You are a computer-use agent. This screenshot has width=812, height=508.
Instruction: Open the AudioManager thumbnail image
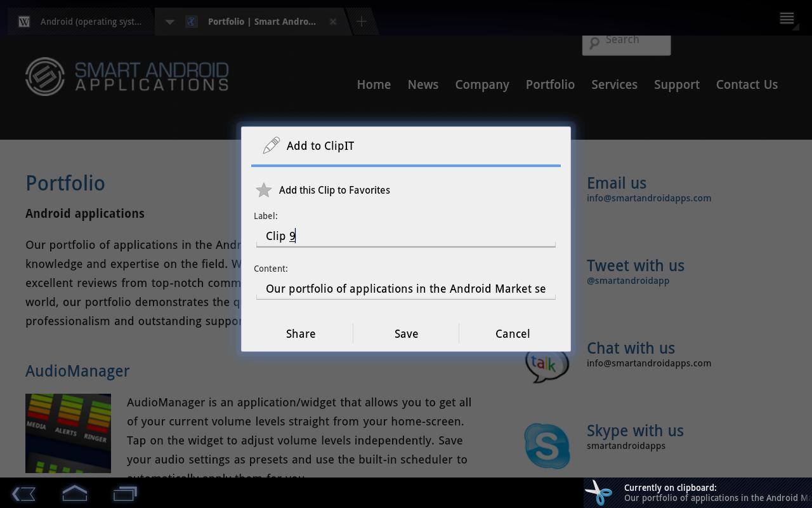coord(68,433)
